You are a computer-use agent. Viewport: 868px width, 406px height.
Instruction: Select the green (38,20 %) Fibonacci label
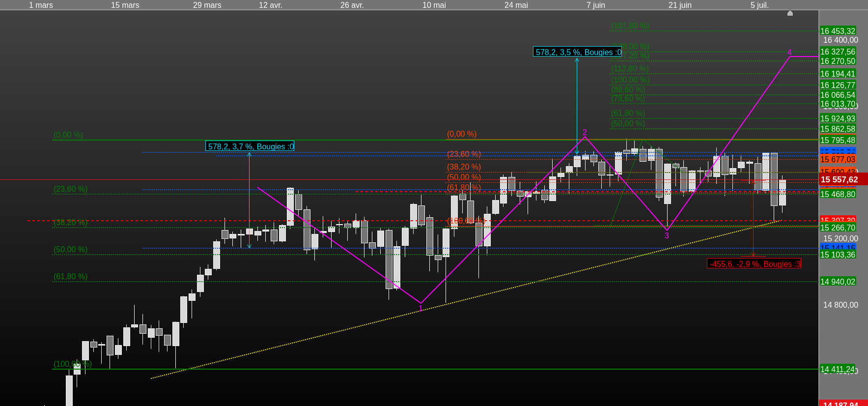tap(71, 222)
